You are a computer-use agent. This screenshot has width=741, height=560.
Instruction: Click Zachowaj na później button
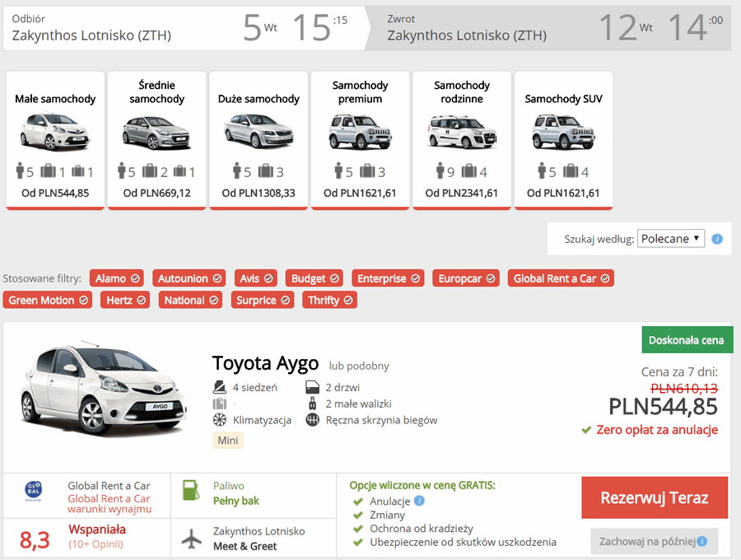pos(654,541)
